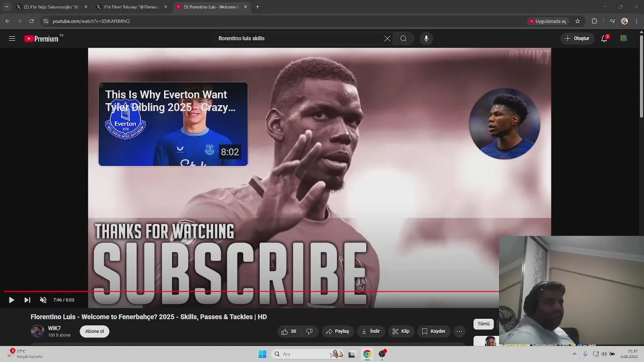Start voice search with microphone
Screen dimensions: 644x362
point(426,39)
